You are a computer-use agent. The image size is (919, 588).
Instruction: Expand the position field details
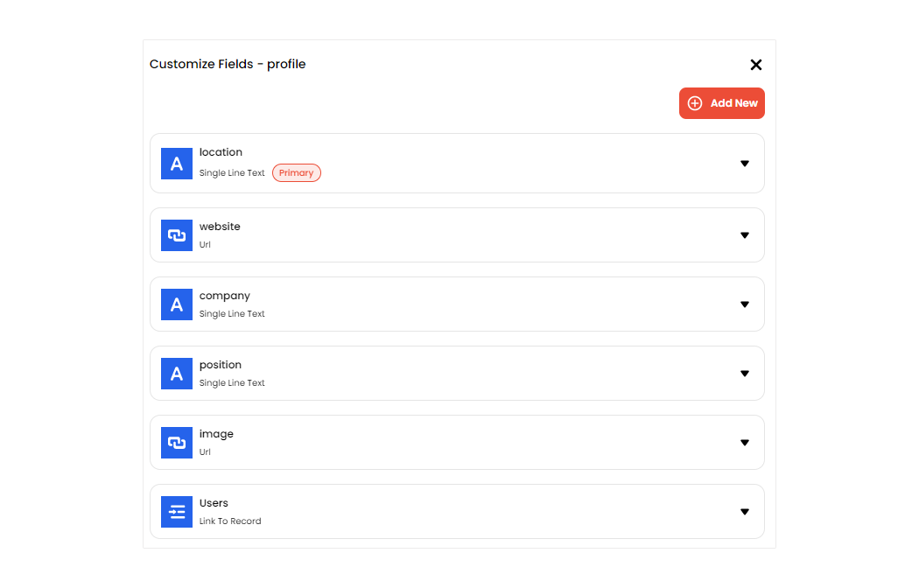click(x=745, y=374)
